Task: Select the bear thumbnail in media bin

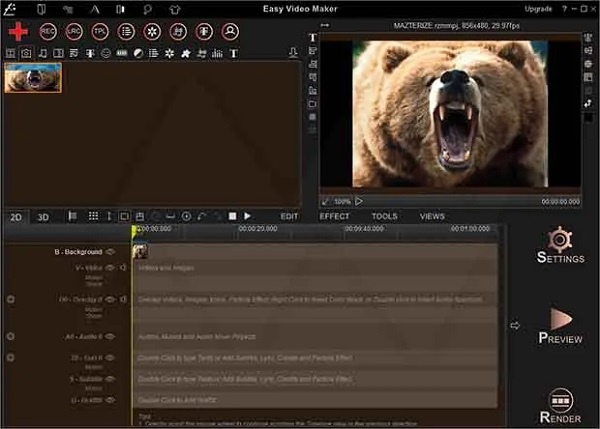Action: pyautogui.click(x=33, y=78)
